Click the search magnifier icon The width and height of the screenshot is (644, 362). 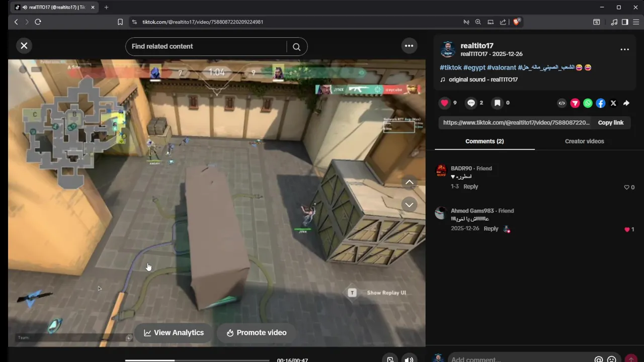[296, 47]
